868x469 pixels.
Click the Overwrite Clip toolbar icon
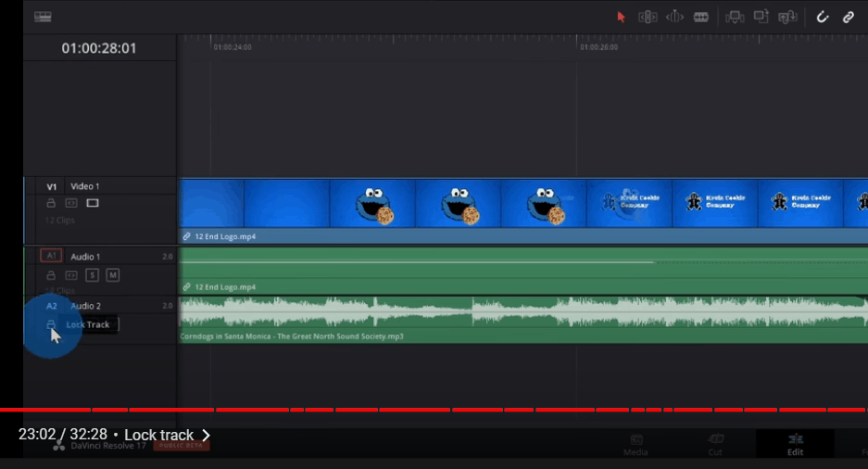pyautogui.click(x=761, y=17)
